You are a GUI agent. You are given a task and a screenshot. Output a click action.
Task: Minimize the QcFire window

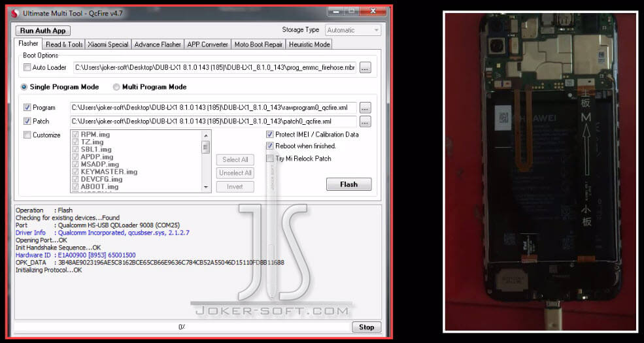(x=337, y=11)
